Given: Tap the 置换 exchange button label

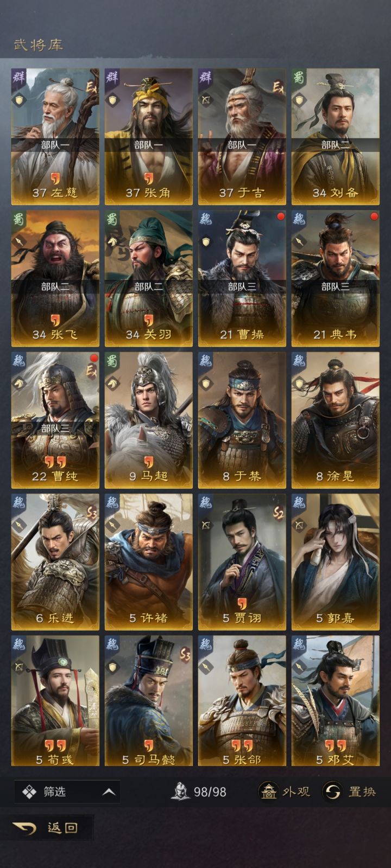Looking at the screenshot, I should [362, 792].
